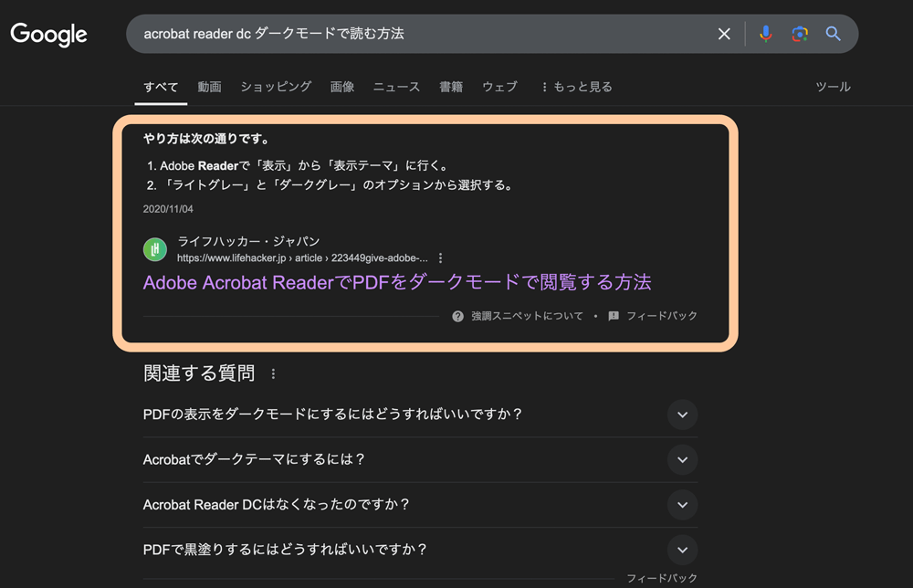Screen dimensions: 913x588
Task: Expand question PDFで黒塗りするには
Action: click(x=420, y=550)
